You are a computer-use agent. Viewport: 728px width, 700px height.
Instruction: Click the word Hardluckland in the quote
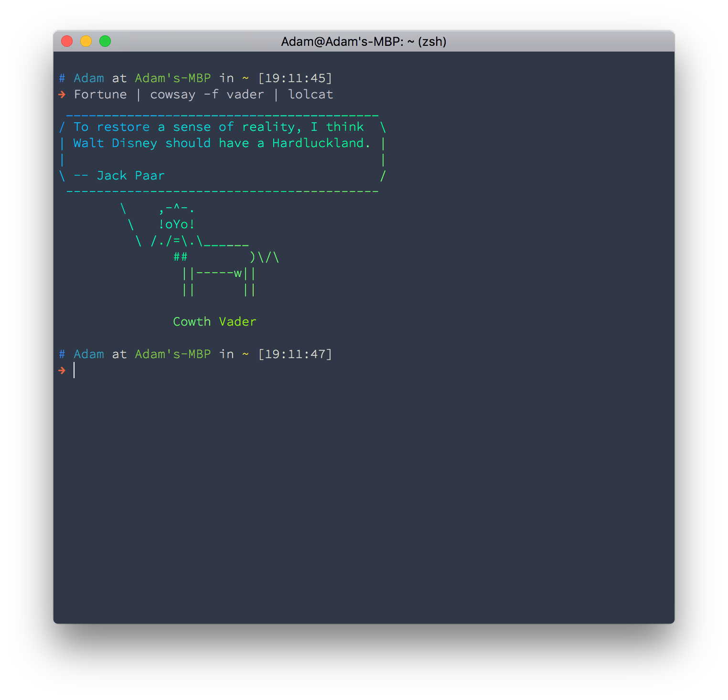tap(318, 143)
